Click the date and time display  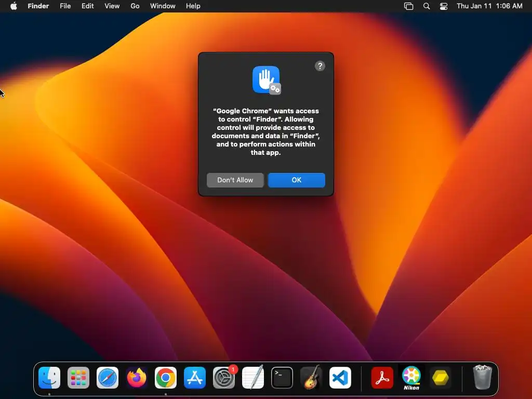click(x=489, y=6)
